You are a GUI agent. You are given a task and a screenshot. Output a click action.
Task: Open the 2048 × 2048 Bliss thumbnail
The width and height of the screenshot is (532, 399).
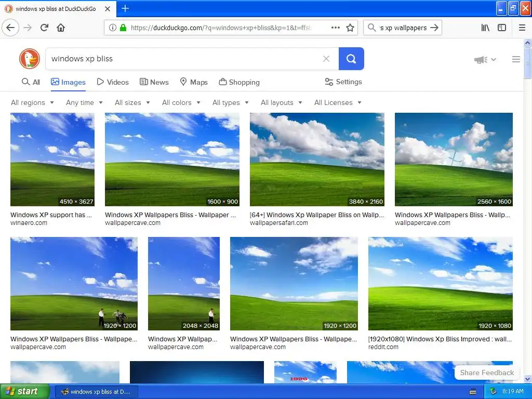tap(184, 283)
